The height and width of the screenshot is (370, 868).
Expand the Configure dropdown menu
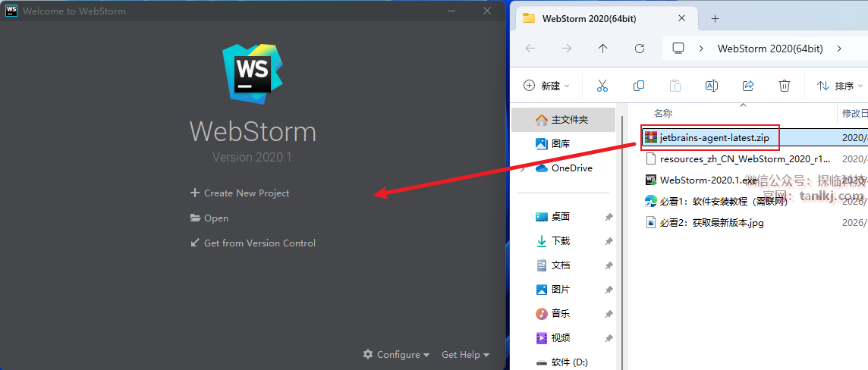pos(396,355)
